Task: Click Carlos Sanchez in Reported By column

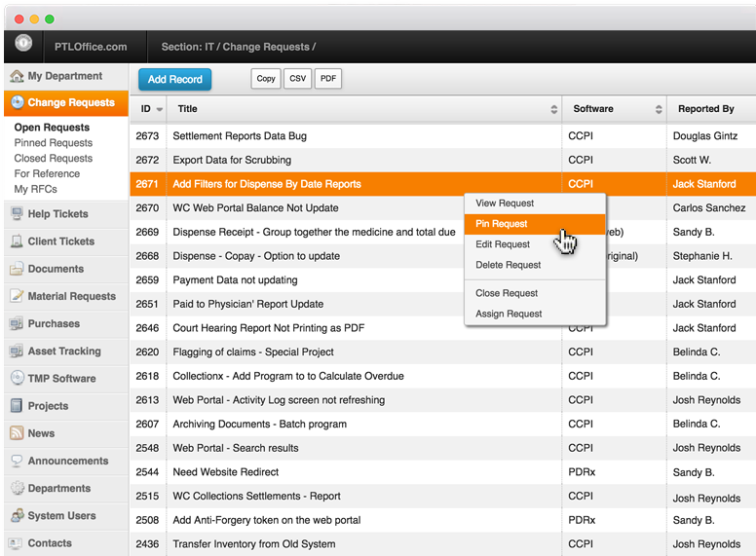Action: click(709, 208)
